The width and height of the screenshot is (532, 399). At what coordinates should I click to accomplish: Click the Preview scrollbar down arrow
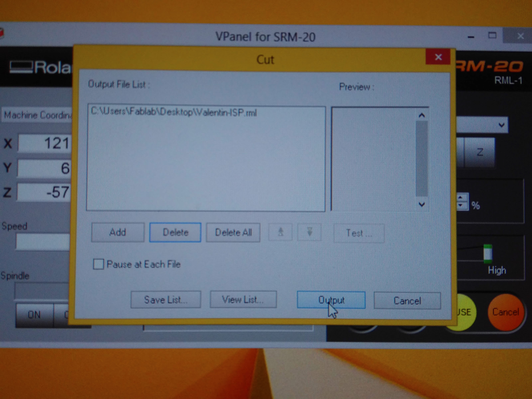tap(422, 204)
